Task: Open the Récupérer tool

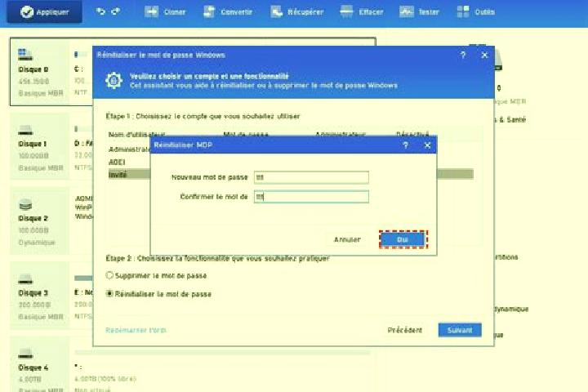Action: [297, 12]
